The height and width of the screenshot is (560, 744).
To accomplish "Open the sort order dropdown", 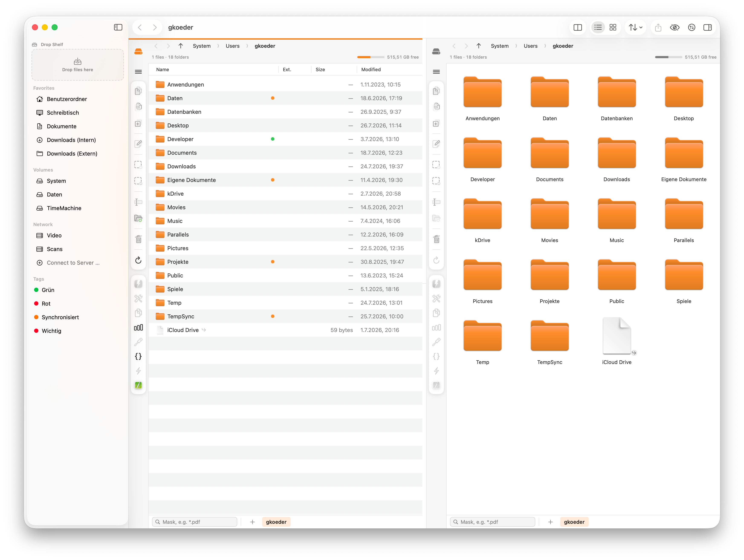I will pyautogui.click(x=635, y=27).
